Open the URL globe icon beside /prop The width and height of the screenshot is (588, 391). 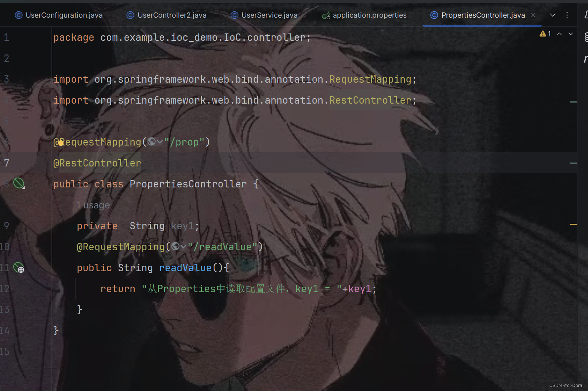[151, 141]
